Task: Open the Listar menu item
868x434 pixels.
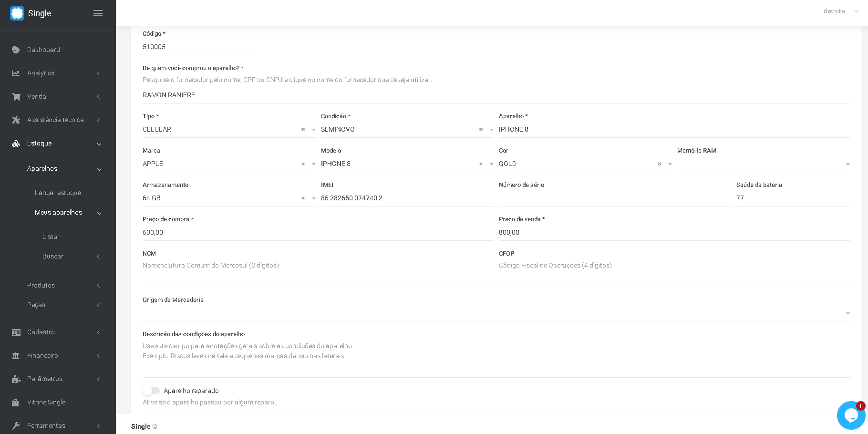Action: point(51,237)
